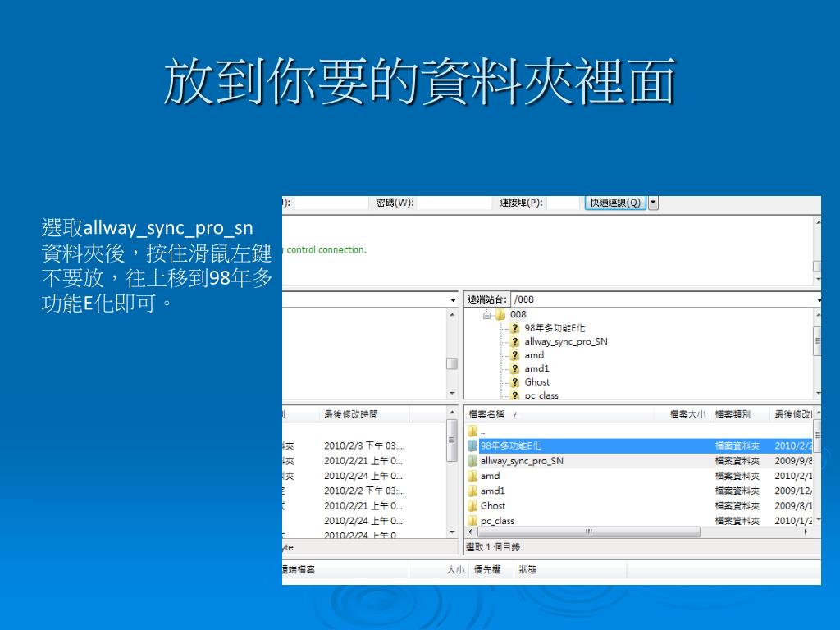Click the 008 folder icon in remote tree
Viewport: 840px width, 630px height.
click(501, 314)
